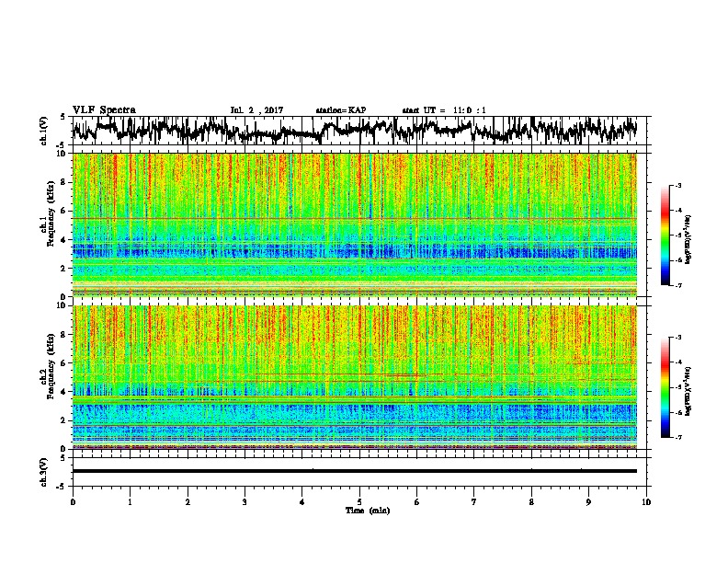Click time axis tick label "2"
Screen dimensions: 728x563
click(188, 502)
